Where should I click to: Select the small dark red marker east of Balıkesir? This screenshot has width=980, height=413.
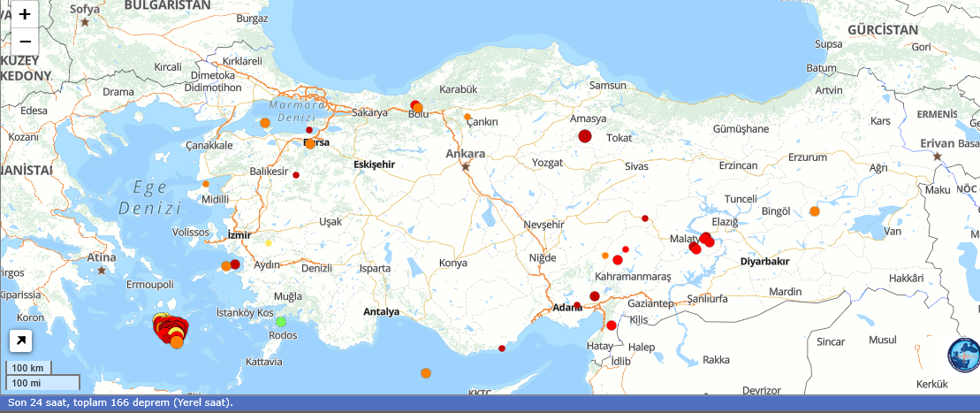[x=296, y=175]
